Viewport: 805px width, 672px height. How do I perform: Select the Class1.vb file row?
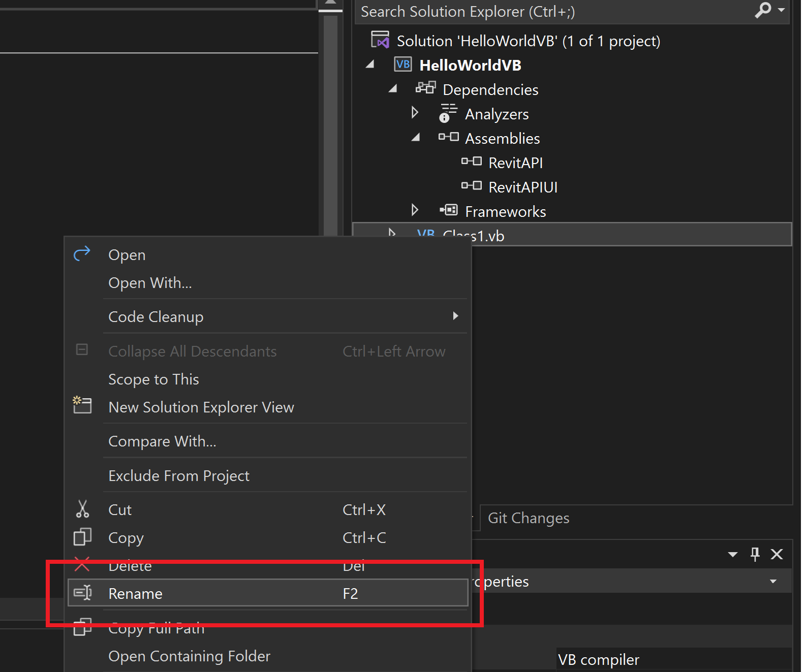[572, 234]
